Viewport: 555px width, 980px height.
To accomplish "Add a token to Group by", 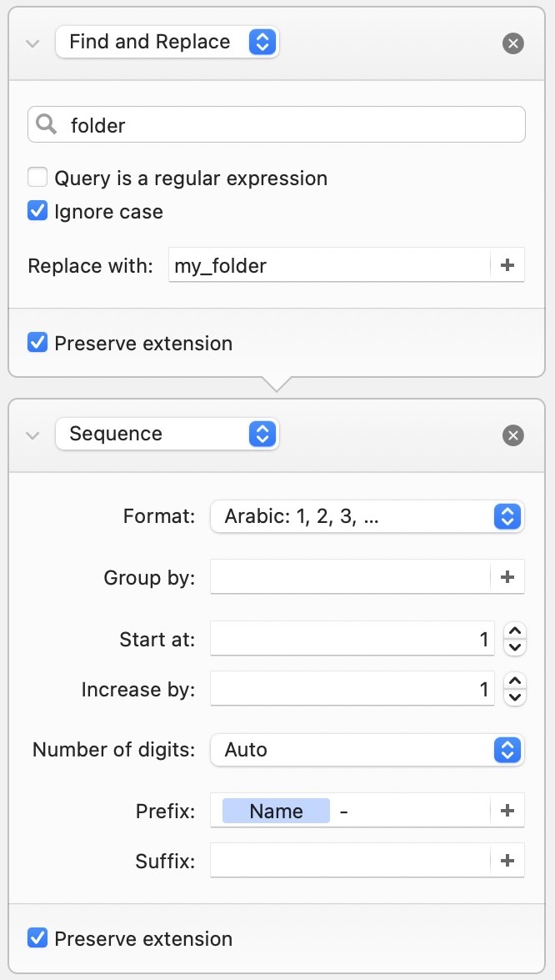I will (x=507, y=576).
